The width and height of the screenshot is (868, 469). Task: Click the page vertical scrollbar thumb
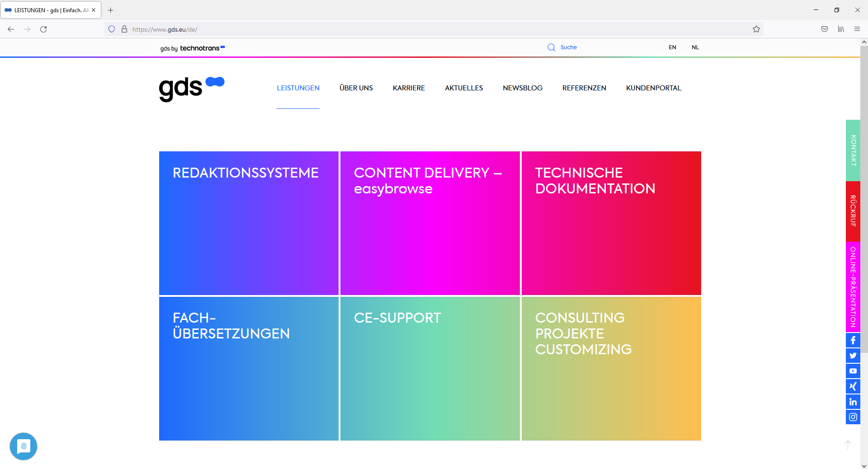pyautogui.click(x=864, y=199)
